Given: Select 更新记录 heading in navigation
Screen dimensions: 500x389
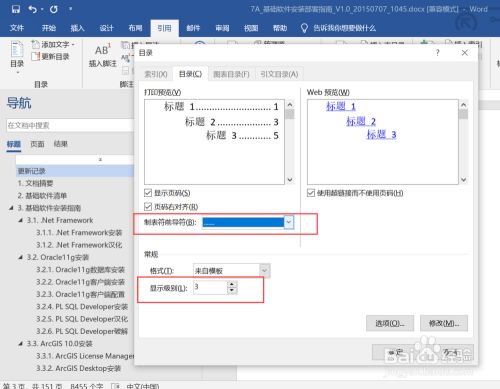Looking at the screenshot, I should coord(75,171).
